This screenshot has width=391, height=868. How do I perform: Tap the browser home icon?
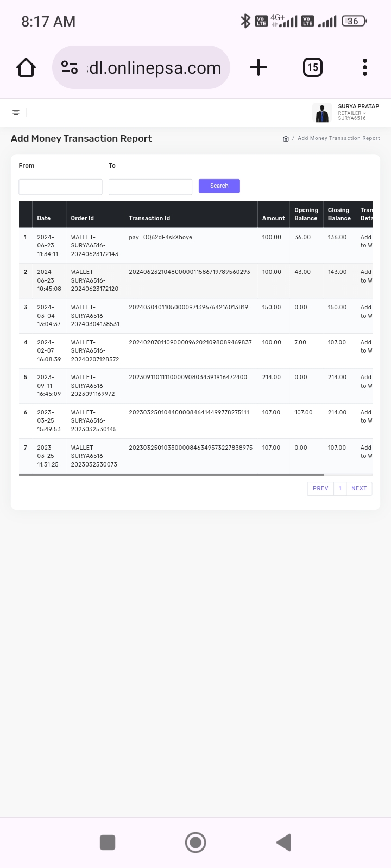pos(26,68)
